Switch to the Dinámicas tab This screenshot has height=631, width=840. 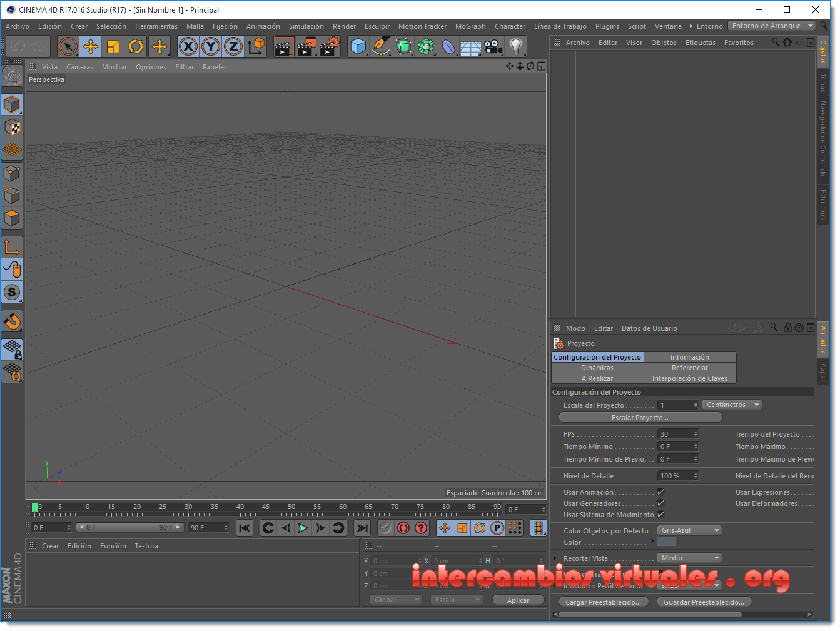pyautogui.click(x=597, y=368)
